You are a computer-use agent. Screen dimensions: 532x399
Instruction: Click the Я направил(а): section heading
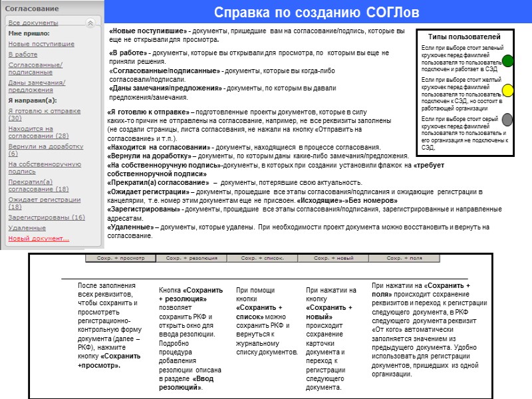point(33,100)
